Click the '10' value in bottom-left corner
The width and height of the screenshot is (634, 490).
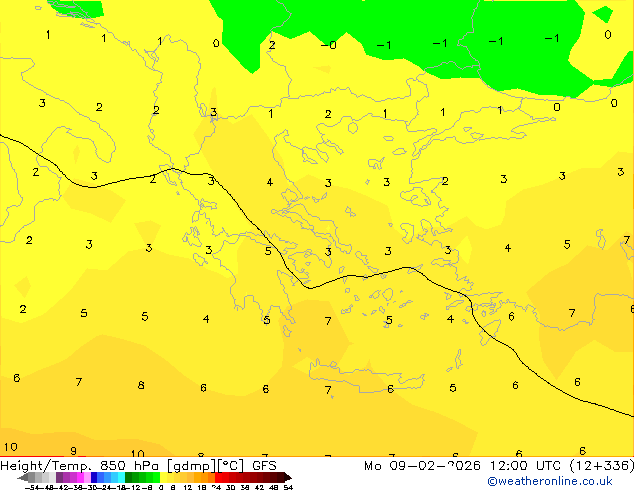[11, 447]
